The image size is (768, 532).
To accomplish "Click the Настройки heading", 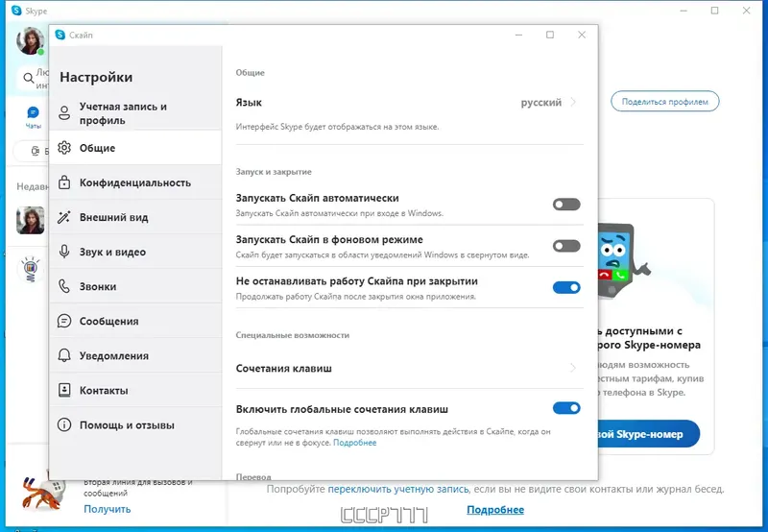I will [96, 78].
